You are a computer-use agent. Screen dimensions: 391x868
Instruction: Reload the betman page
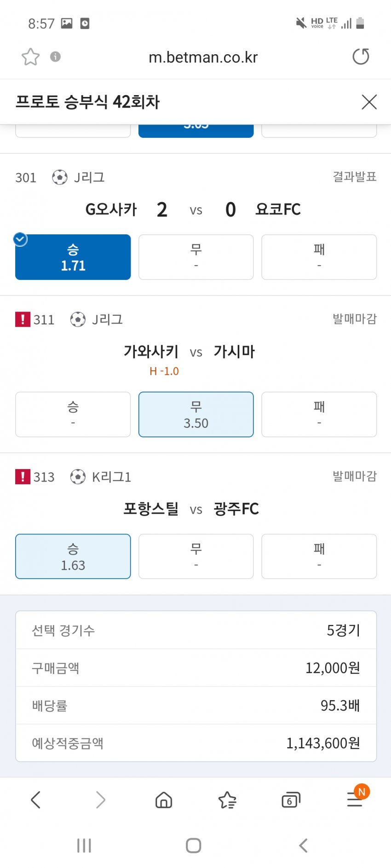coord(361,57)
